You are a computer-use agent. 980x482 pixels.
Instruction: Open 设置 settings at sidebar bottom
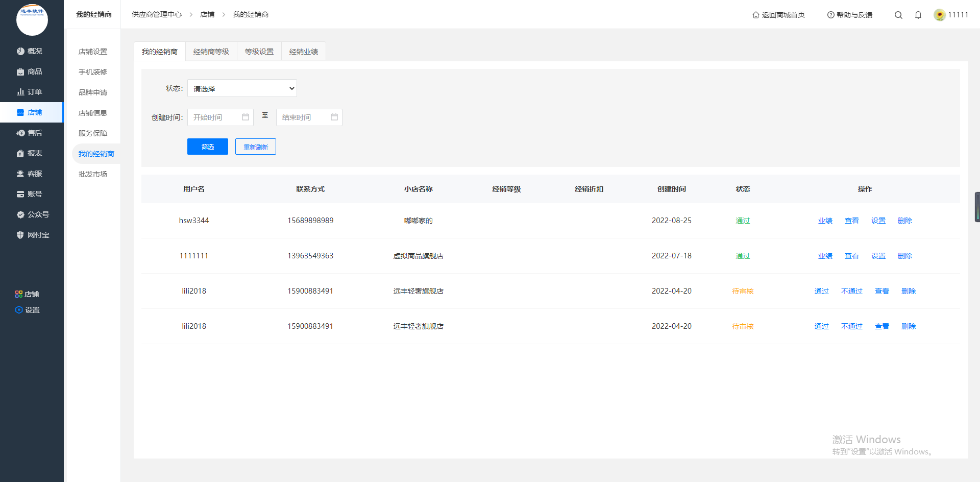pos(28,310)
